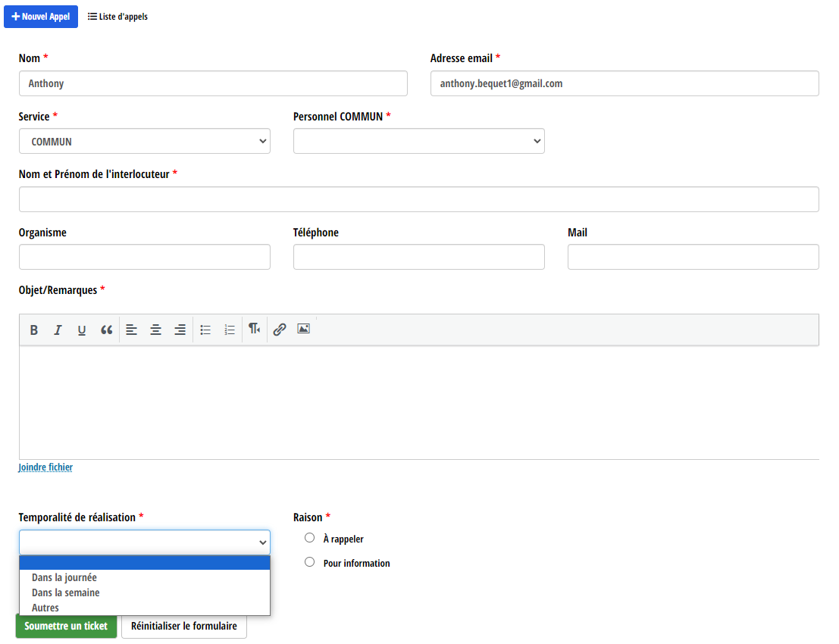Select the 'À rappeler' radio button
The width and height of the screenshot is (839, 644).
tap(309, 538)
